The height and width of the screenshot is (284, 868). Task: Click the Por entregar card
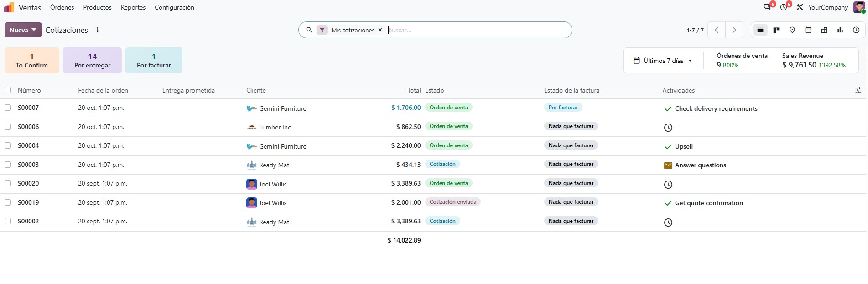click(x=92, y=61)
